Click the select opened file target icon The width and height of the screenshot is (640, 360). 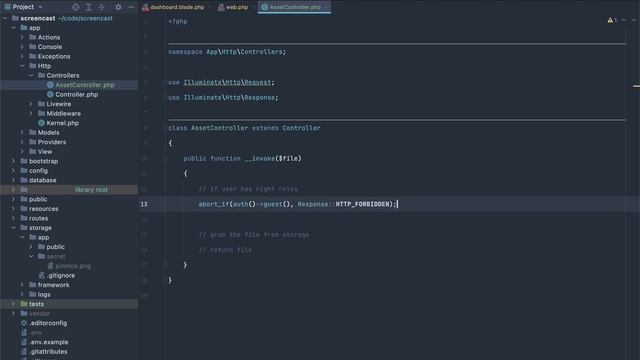pos(76,7)
